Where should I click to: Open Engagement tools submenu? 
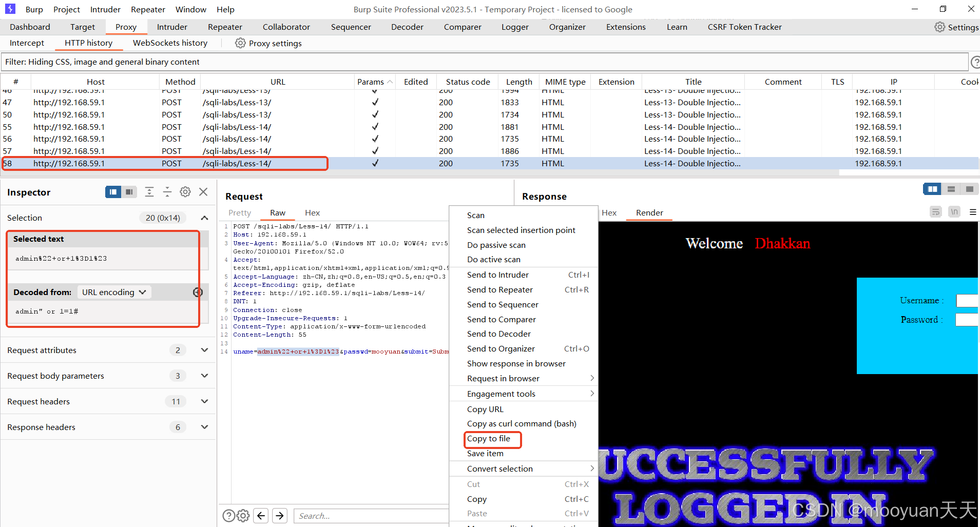tap(524, 394)
